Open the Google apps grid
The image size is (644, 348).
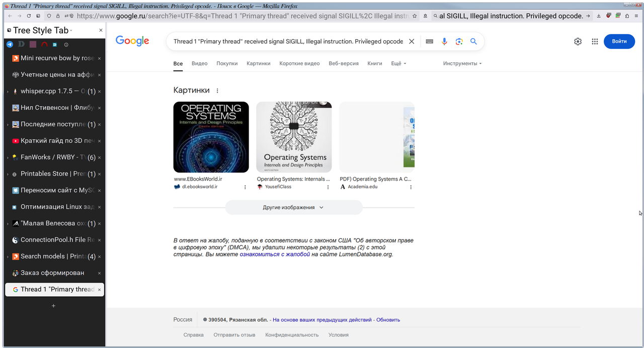coord(595,41)
